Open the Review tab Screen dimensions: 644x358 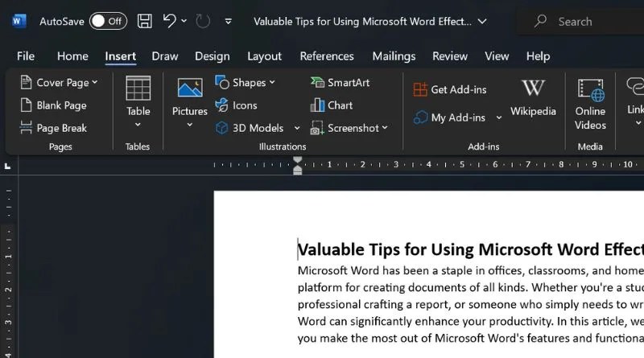pyautogui.click(x=450, y=56)
